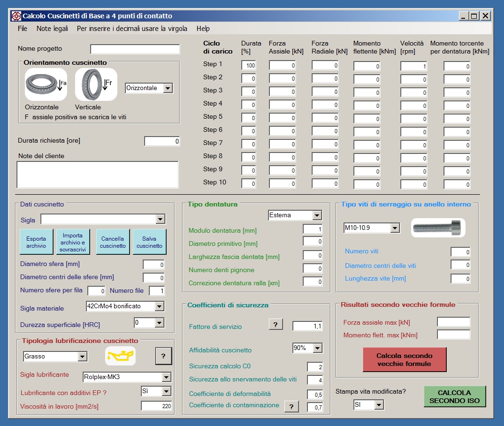Click the Diametro sfera field
Screen dimensions: 504x426
pos(153,265)
